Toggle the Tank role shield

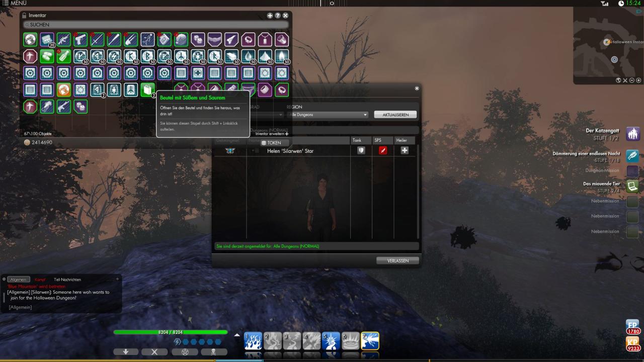point(361,150)
